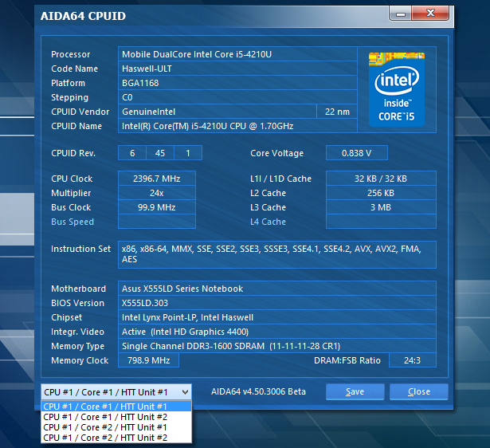The width and height of the screenshot is (490, 448).
Task: Click the CPUID Vendor value GenuineIntel
Action: tap(218, 112)
